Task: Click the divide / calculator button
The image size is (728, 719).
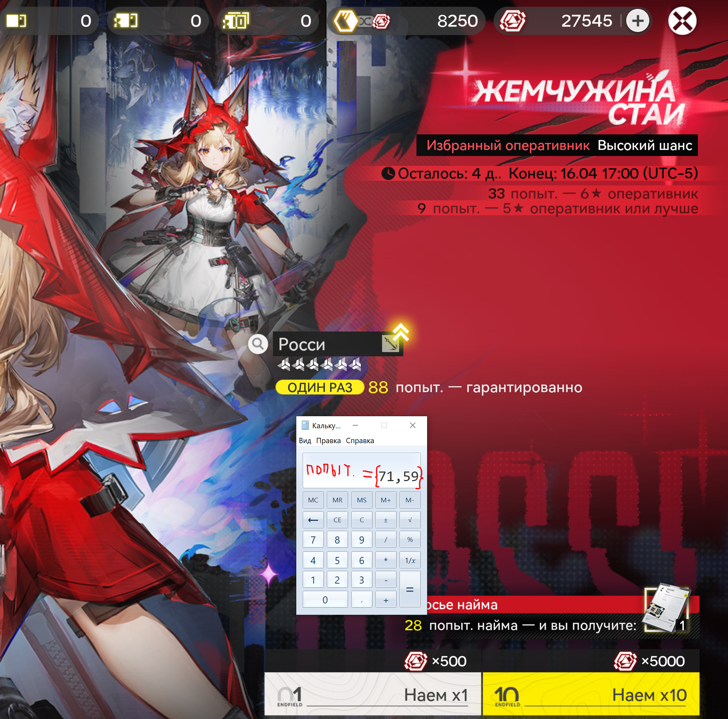Action: click(x=386, y=540)
